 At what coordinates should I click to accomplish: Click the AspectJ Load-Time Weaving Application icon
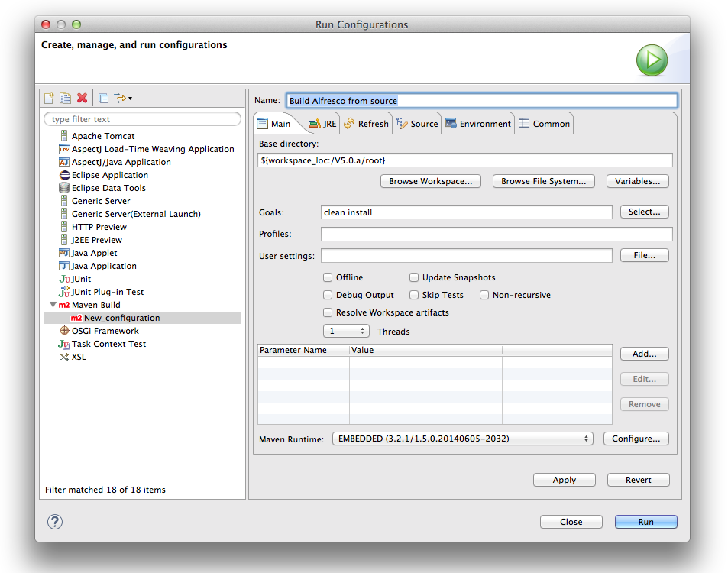pyautogui.click(x=64, y=149)
